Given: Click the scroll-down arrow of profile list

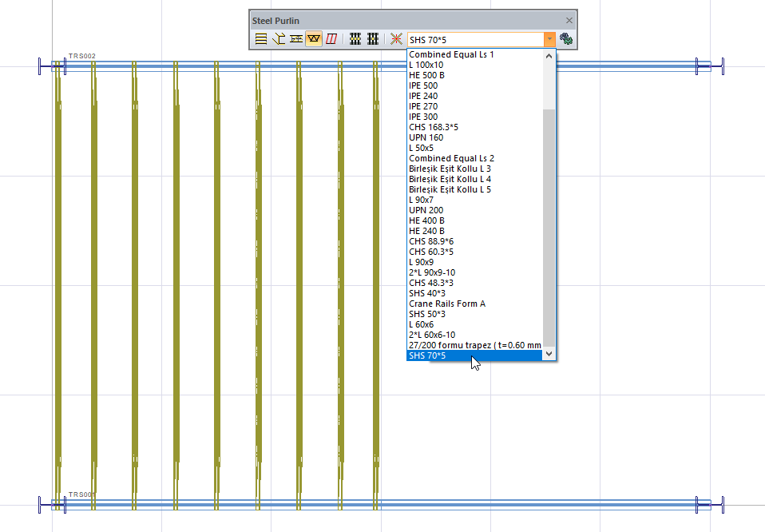Looking at the screenshot, I should [x=549, y=355].
